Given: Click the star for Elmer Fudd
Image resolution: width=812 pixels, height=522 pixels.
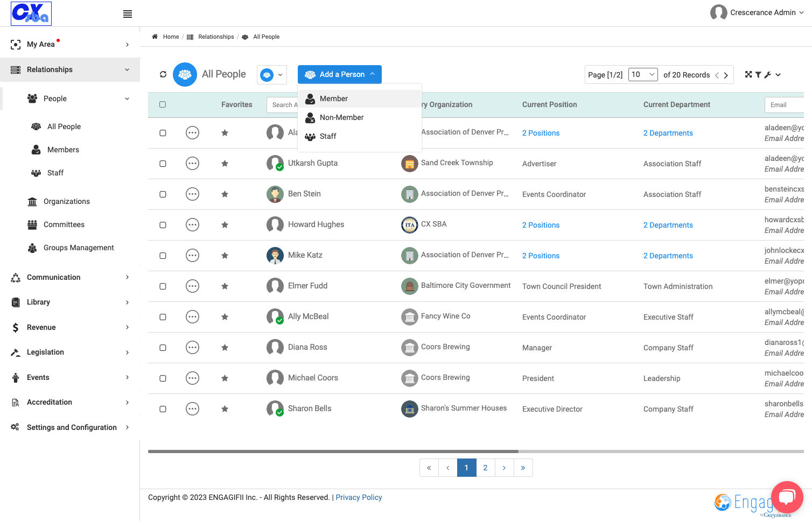Looking at the screenshot, I should click(x=225, y=286).
